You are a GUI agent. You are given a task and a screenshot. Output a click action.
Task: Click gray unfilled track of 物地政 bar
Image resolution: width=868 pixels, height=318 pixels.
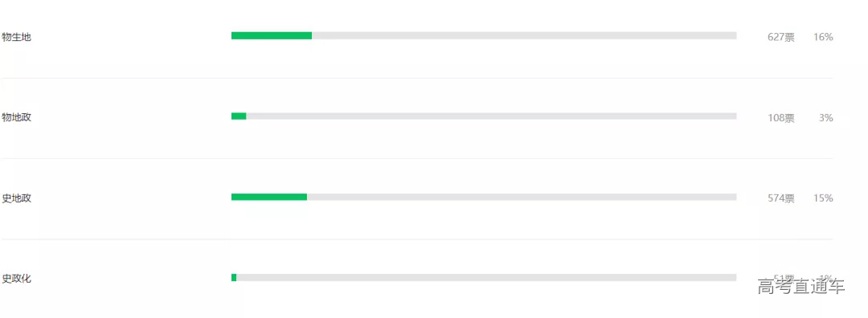[492, 116]
